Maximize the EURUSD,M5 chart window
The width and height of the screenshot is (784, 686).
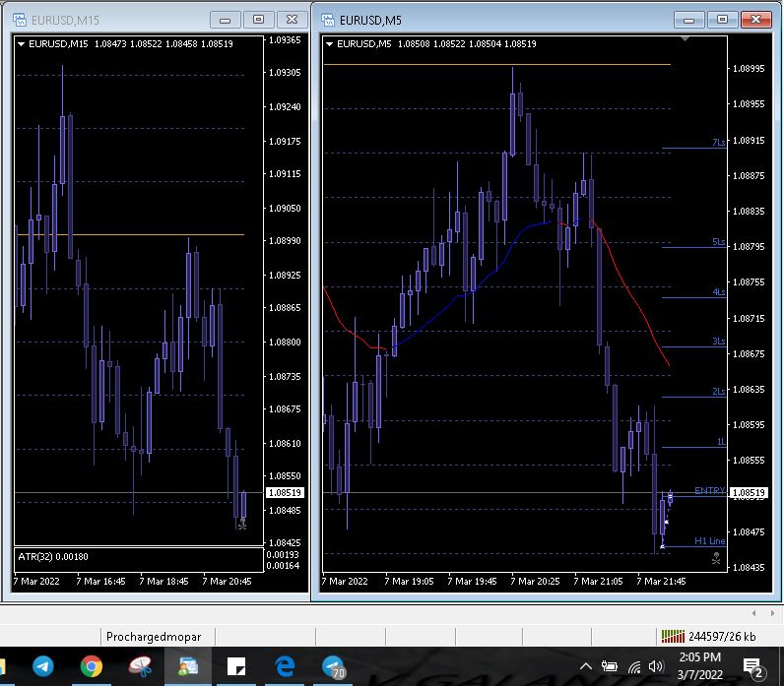click(x=722, y=20)
